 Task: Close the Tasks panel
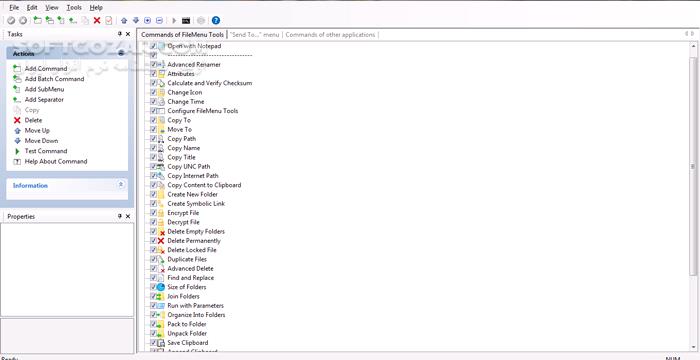[128, 34]
